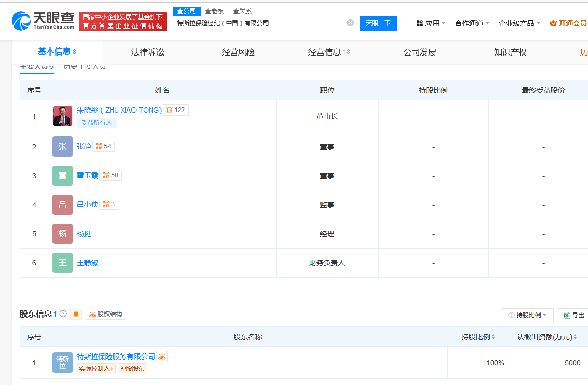The width and height of the screenshot is (588, 385).
Task: Click the red 国家中小企业发展子基金旗下 banner
Action: coord(123,21)
